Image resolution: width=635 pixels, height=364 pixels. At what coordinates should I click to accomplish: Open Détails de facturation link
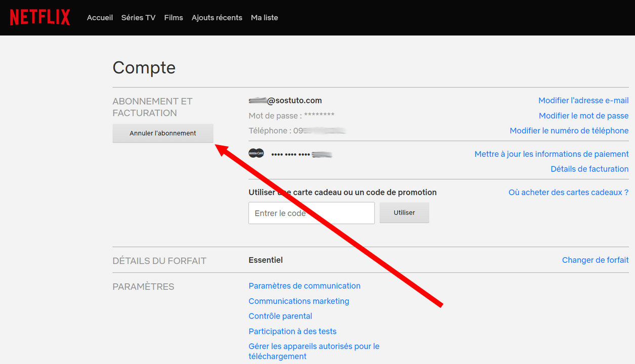[x=589, y=169]
